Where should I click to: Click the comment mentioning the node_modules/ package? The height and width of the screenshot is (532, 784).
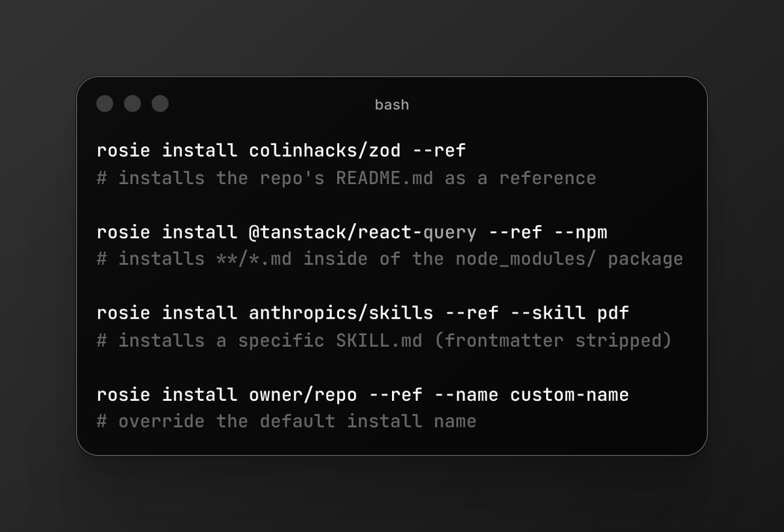390,259
